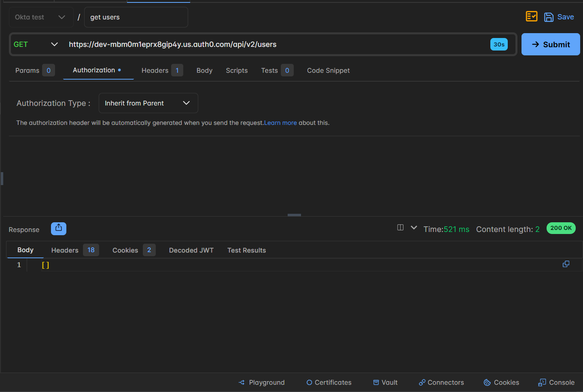Click the orange checklist icon near Save
This screenshot has height=392, width=583.
(531, 17)
